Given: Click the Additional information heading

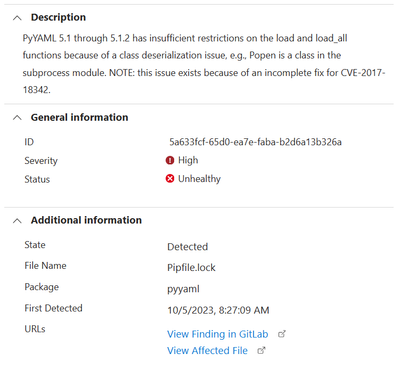Looking at the screenshot, I should pyautogui.click(x=86, y=220).
